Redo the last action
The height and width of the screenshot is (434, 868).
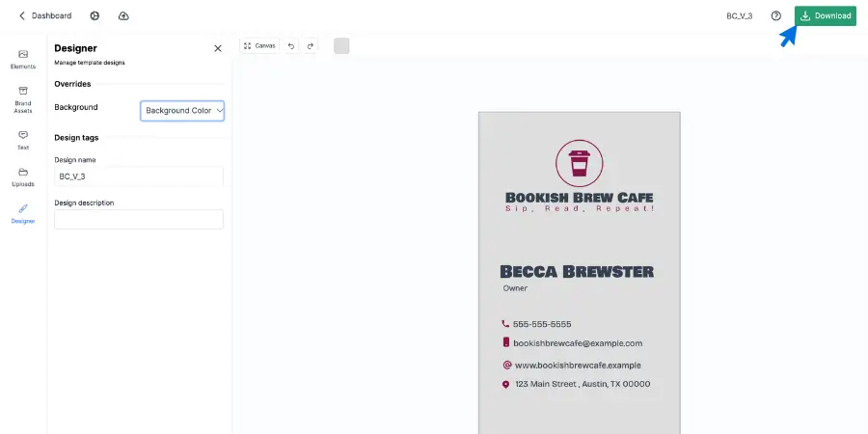point(310,46)
